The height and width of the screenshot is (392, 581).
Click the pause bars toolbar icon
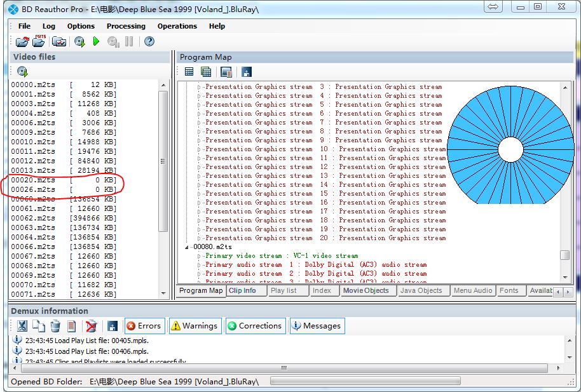click(x=129, y=41)
